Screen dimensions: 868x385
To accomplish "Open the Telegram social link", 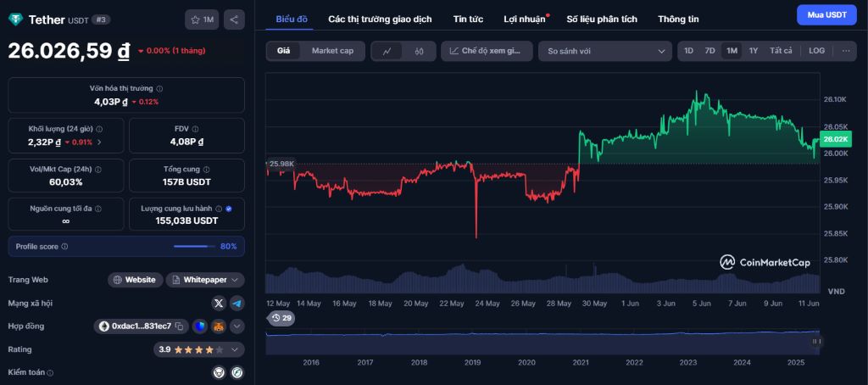I will tap(237, 303).
